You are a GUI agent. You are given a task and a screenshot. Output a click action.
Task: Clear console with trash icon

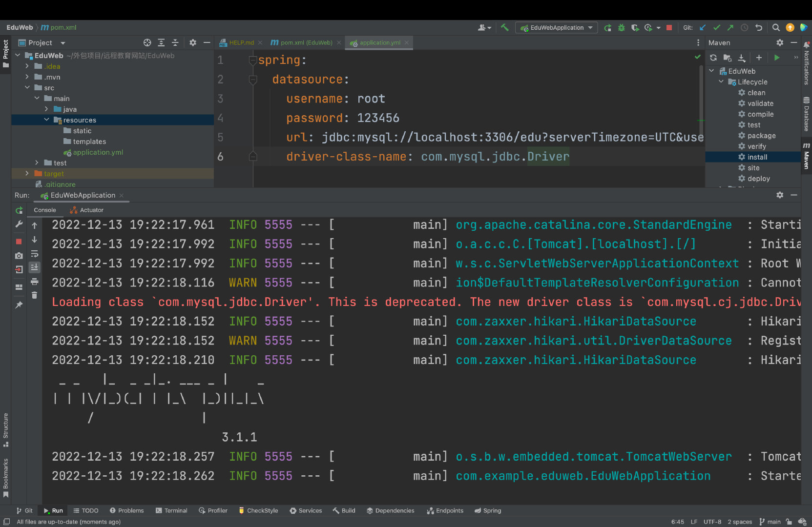pos(35,295)
